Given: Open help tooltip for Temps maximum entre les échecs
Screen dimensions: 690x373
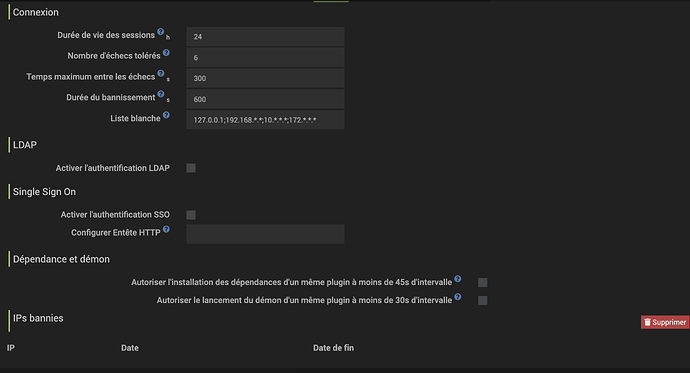Looking at the screenshot, I should click(161, 73).
